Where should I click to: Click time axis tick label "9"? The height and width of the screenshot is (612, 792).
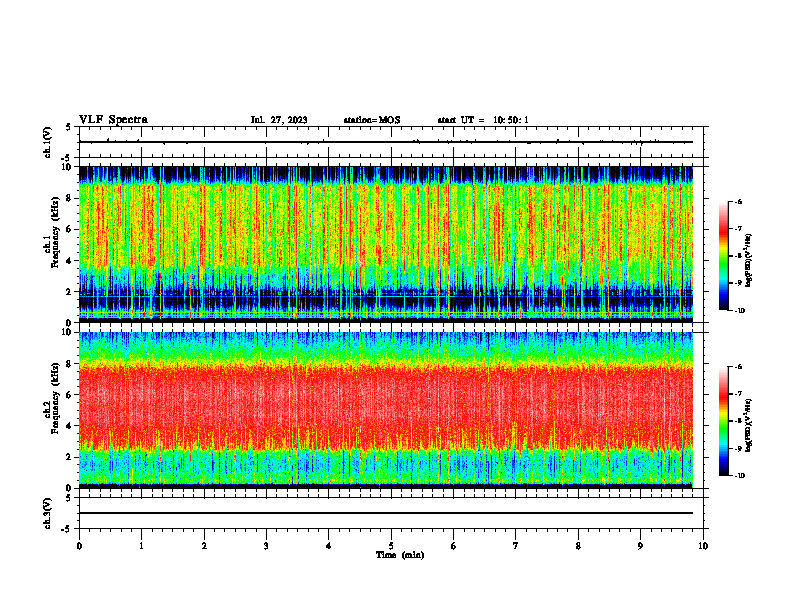[x=640, y=546]
